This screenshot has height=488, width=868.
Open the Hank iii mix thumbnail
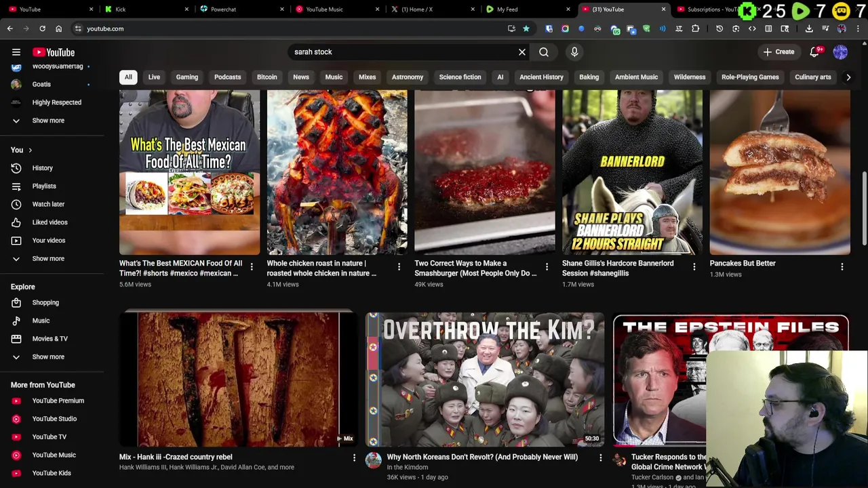coord(239,380)
